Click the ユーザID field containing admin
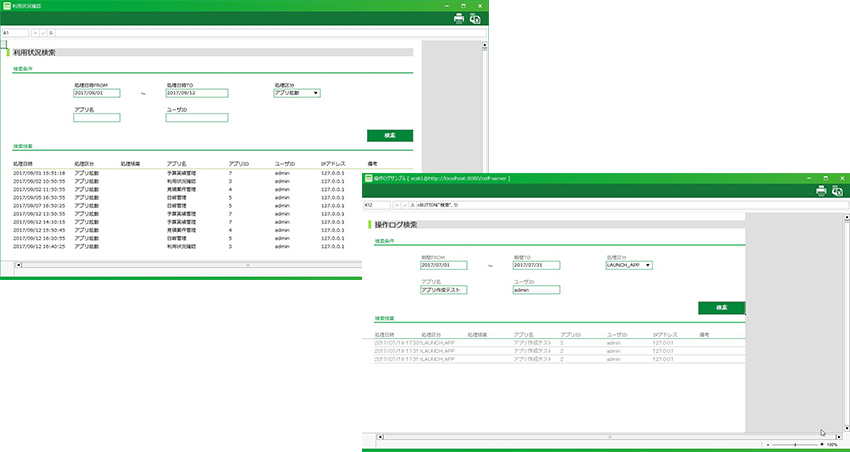This screenshot has width=850, height=452. pos(536,290)
